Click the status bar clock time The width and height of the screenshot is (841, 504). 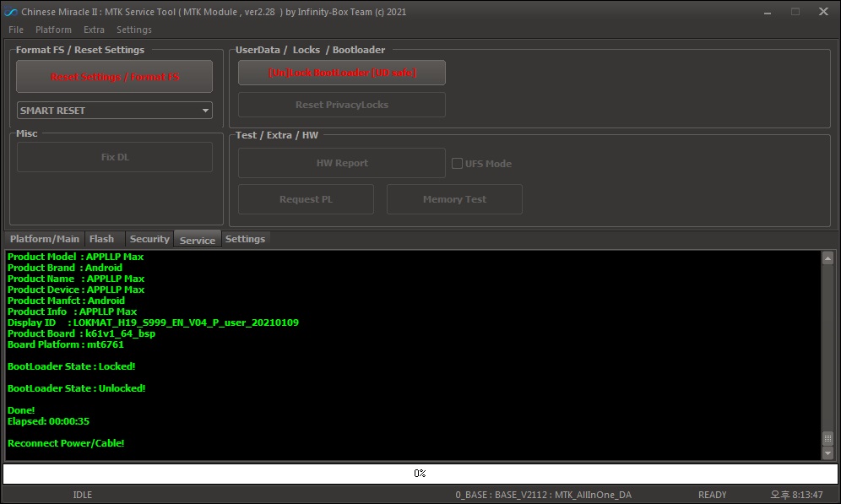click(x=796, y=495)
